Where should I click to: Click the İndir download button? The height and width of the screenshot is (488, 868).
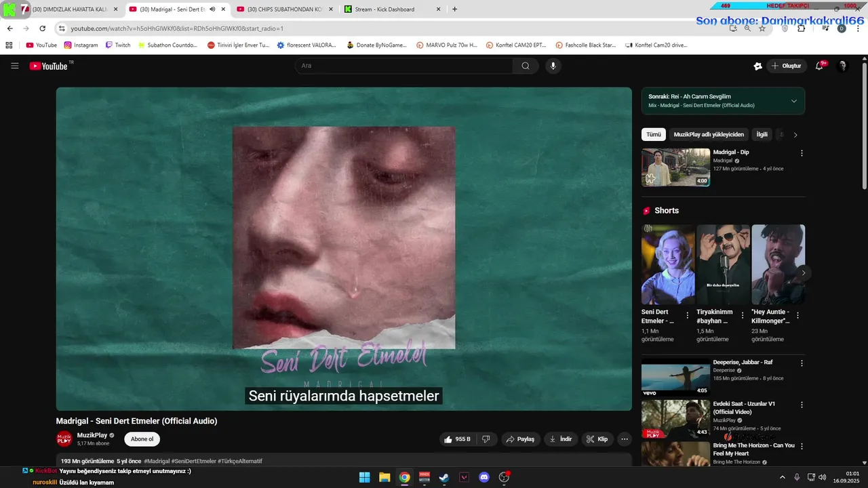pos(560,439)
